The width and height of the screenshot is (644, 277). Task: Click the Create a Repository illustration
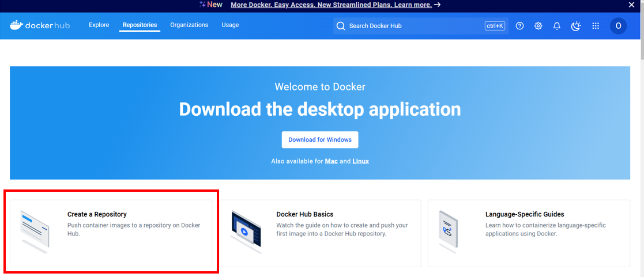[x=35, y=232]
